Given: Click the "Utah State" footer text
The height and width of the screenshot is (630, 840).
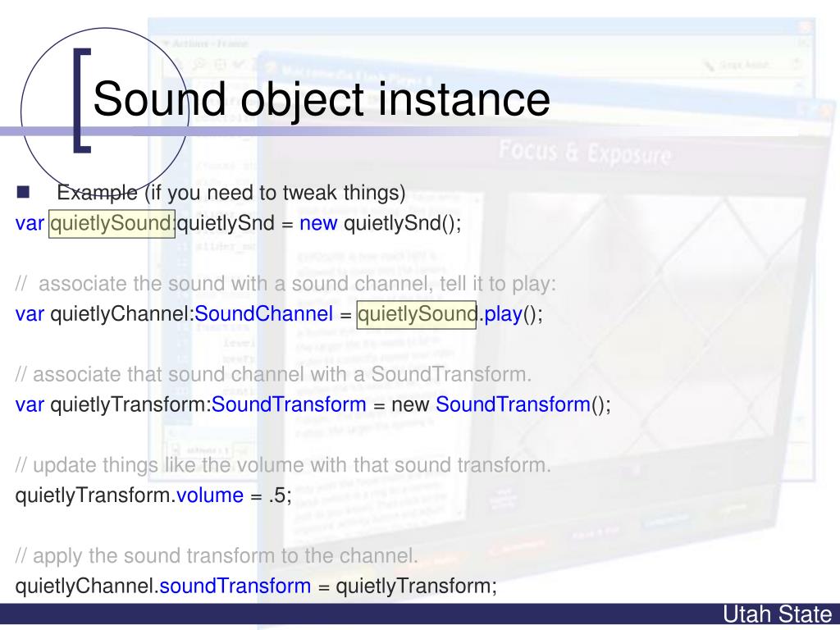Looking at the screenshot, I should click(778, 614).
